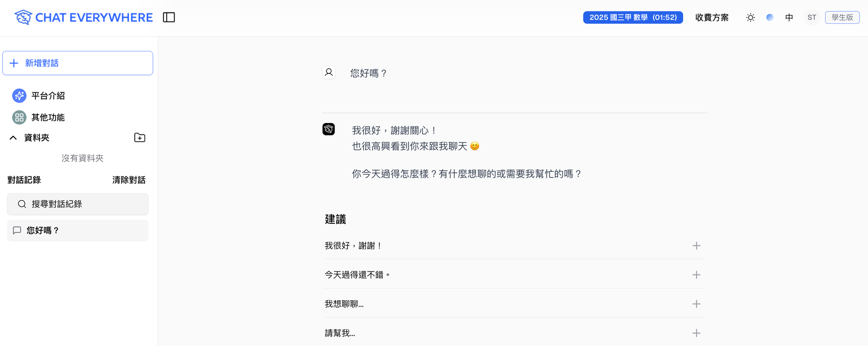868x346 pixels.
Task: Click the plus icon in the 新增對話 button
Action: (x=14, y=63)
